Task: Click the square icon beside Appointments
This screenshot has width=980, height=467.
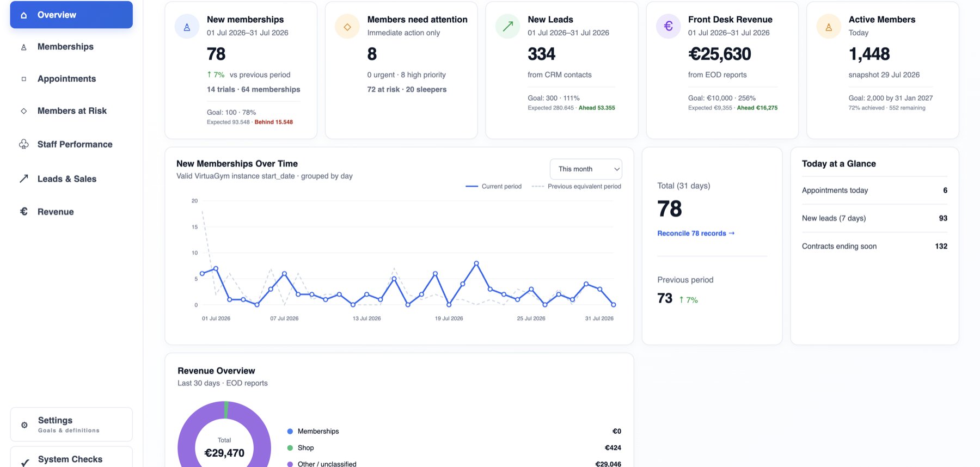Action: point(23,79)
